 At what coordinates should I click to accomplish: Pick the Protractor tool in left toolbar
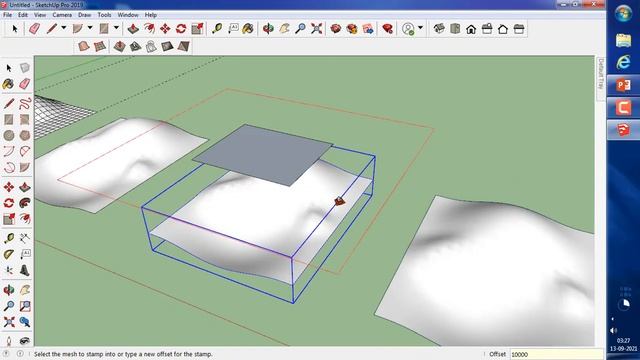[9, 254]
